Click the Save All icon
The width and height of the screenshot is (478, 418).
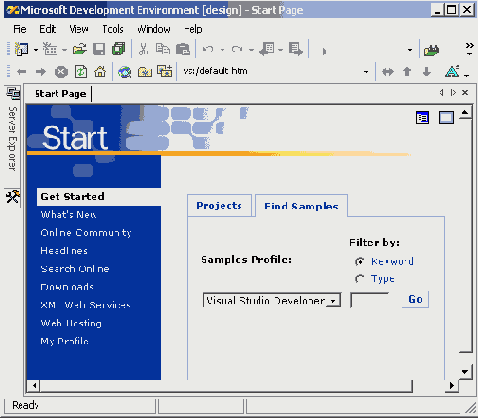click(x=118, y=49)
